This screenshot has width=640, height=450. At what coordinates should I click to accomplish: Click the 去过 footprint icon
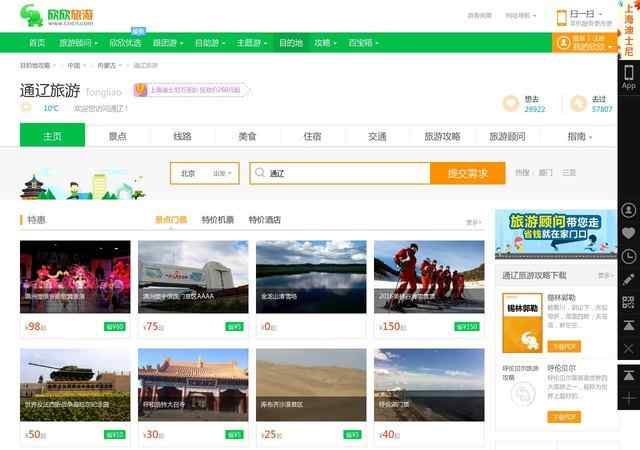coord(577,103)
